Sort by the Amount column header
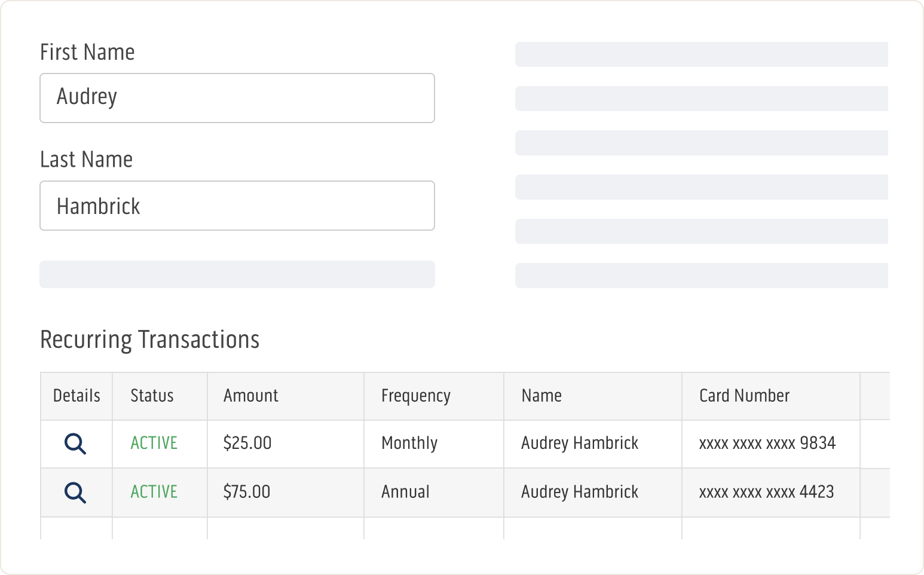924x575 pixels. point(250,396)
